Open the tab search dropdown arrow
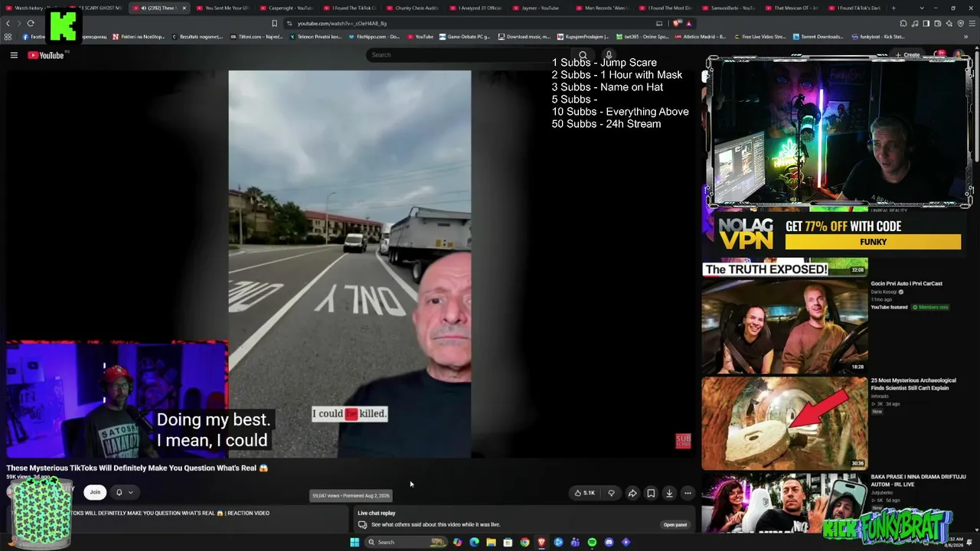 point(921,8)
